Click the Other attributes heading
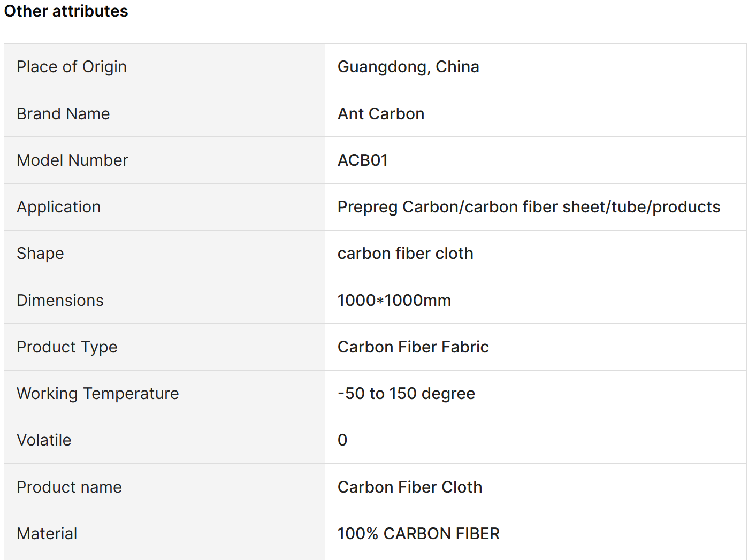 [66, 11]
